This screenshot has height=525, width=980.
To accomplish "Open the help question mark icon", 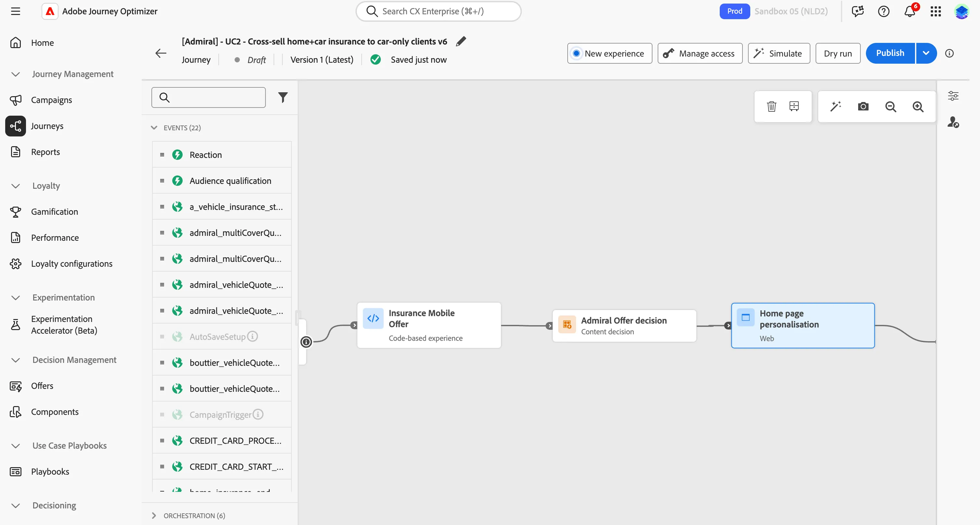I will 883,11.
